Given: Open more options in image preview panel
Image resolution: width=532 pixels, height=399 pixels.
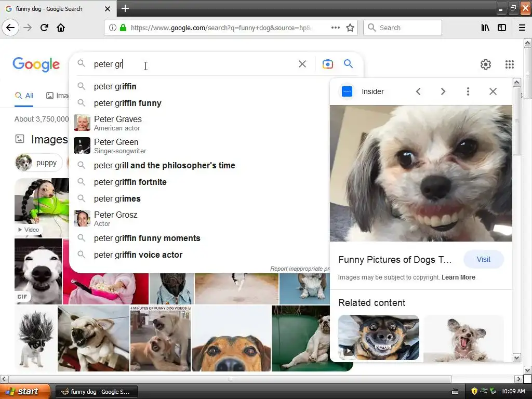Looking at the screenshot, I should pyautogui.click(x=468, y=91).
